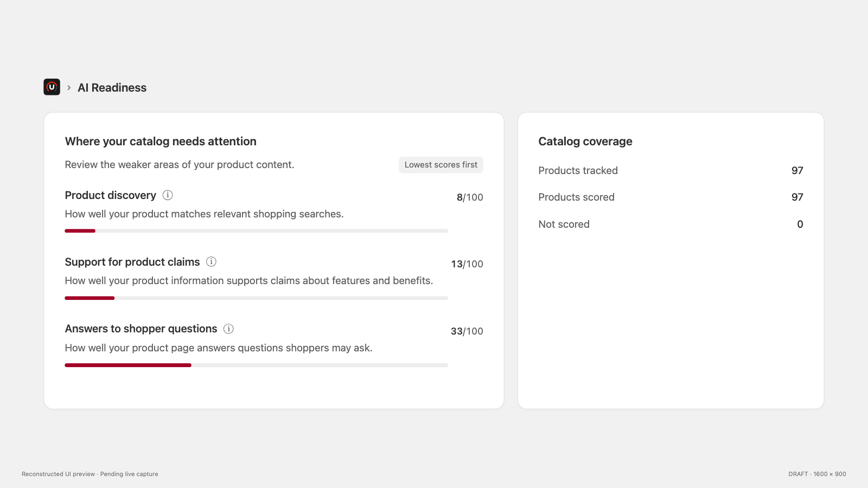
Task: Select the Products tracked row
Action: click(x=671, y=170)
